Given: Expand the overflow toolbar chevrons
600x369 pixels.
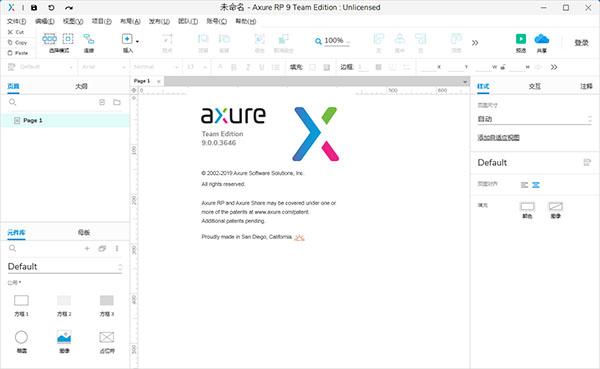Looking at the screenshot, I should click(x=475, y=42).
